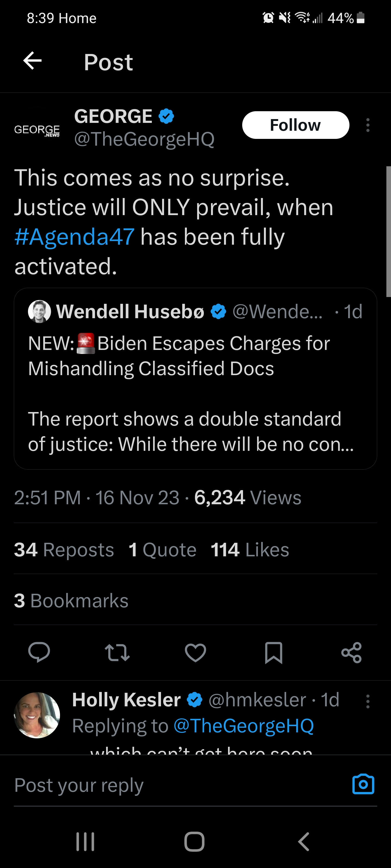View the 114 Likes list

click(x=250, y=550)
